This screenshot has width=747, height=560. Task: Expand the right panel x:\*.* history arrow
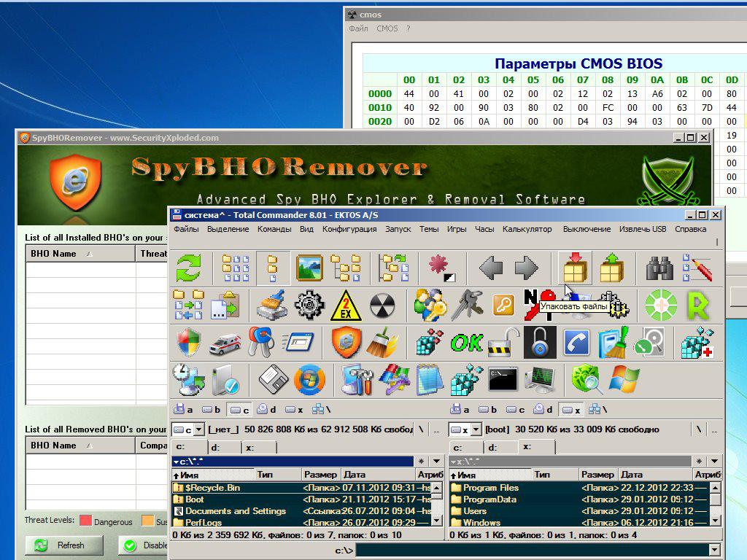point(714,461)
